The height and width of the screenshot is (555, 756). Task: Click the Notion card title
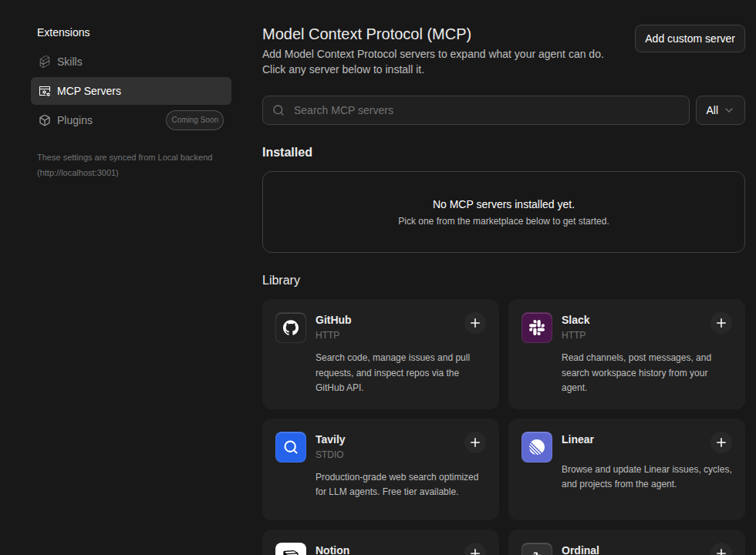click(332, 550)
